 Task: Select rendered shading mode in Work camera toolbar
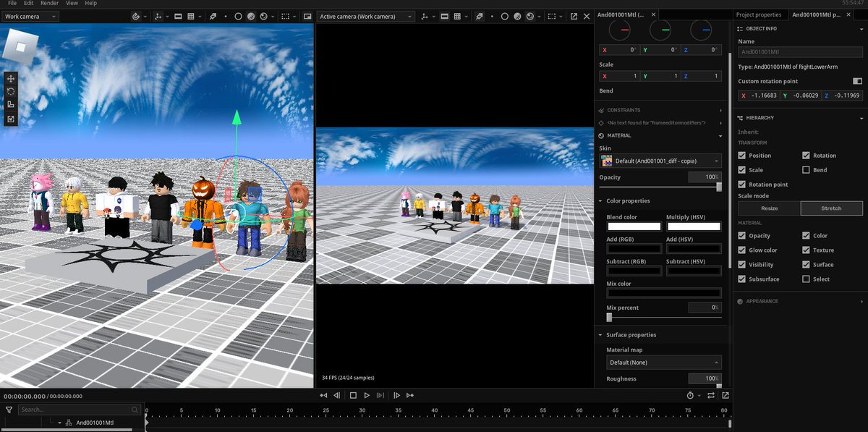[x=263, y=16]
